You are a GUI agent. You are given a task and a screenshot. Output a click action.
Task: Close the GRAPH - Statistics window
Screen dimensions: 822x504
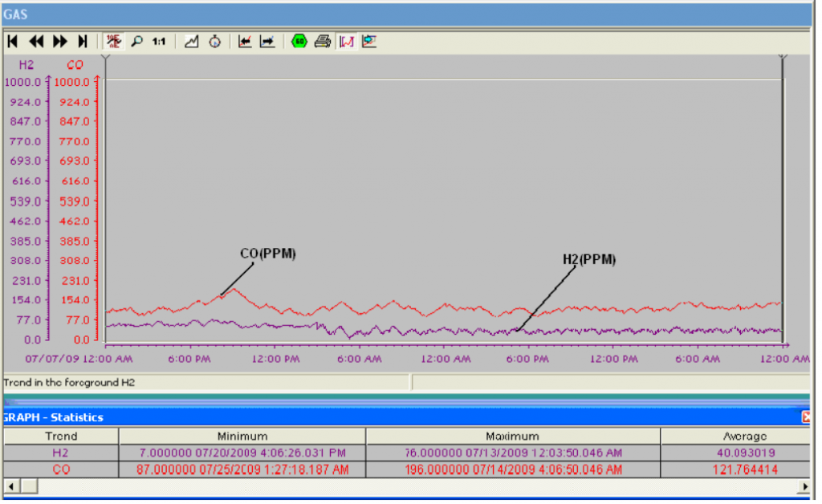pyautogui.click(x=806, y=417)
